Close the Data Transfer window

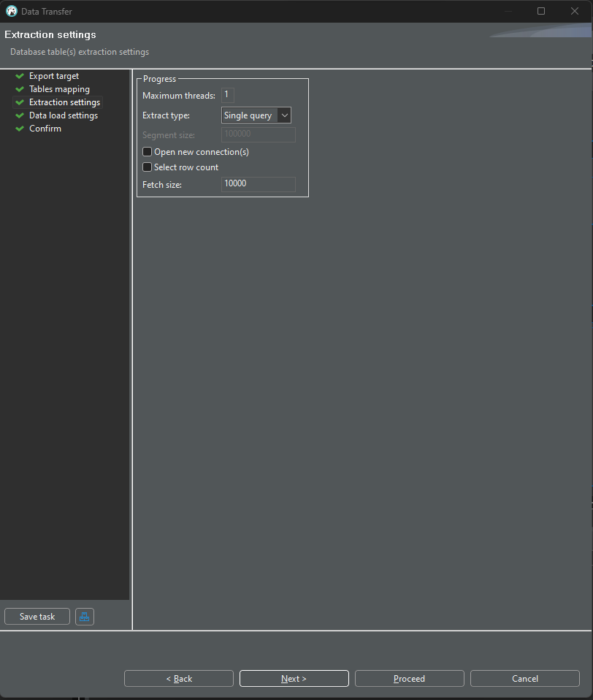[575, 11]
